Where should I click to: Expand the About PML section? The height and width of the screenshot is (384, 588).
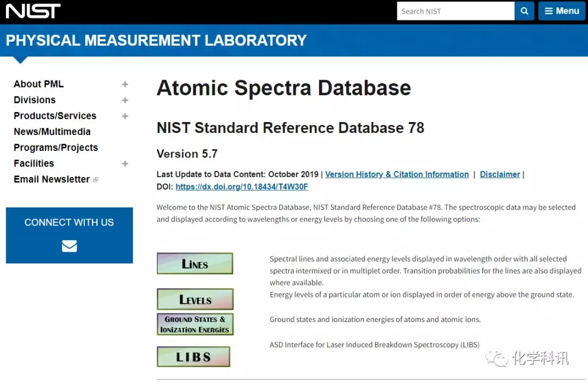[125, 84]
